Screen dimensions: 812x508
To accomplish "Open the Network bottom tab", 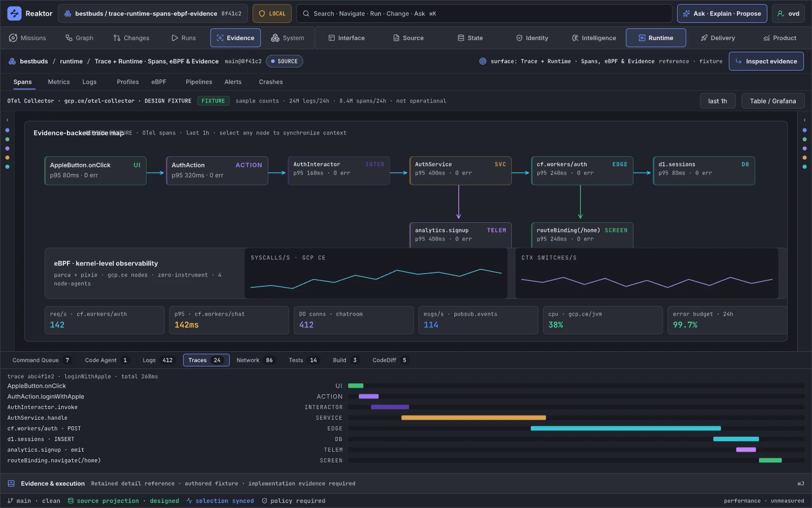I will pos(255,360).
